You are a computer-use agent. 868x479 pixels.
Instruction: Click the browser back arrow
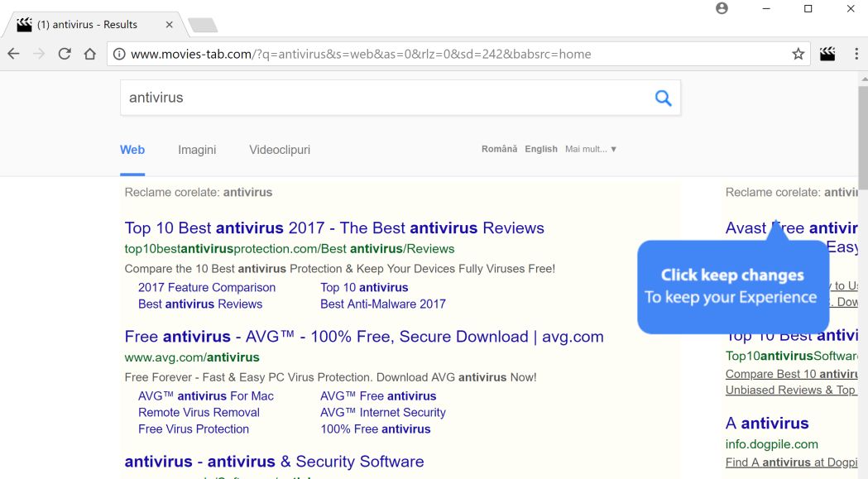click(x=13, y=54)
